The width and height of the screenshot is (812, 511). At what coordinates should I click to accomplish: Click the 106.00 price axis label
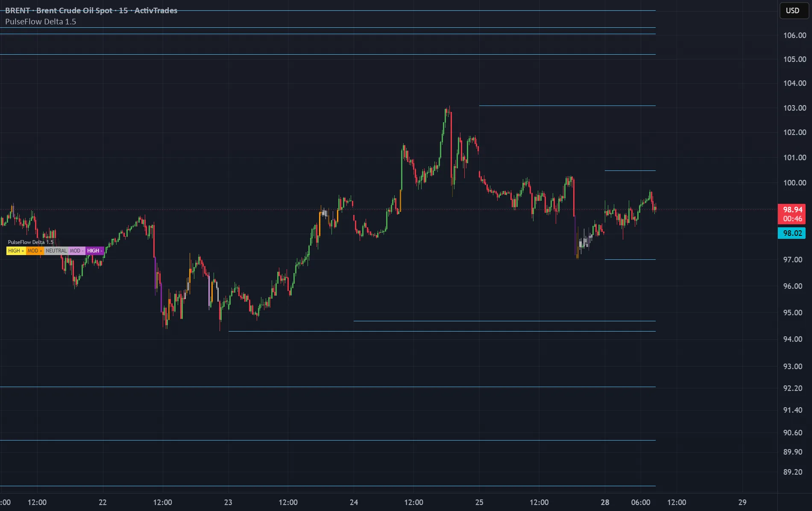tap(794, 35)
